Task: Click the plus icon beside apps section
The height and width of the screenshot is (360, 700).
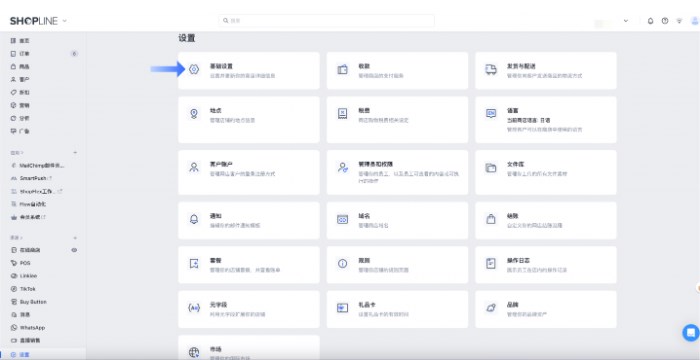Action: (75, 153)
